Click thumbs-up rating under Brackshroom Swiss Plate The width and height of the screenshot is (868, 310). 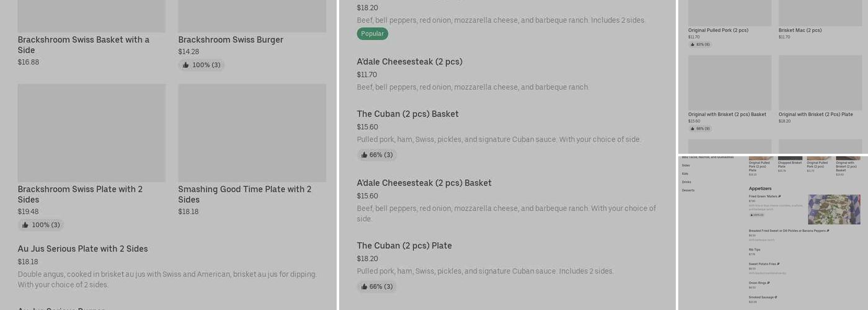pyautogui.click(x=41, y=225)
